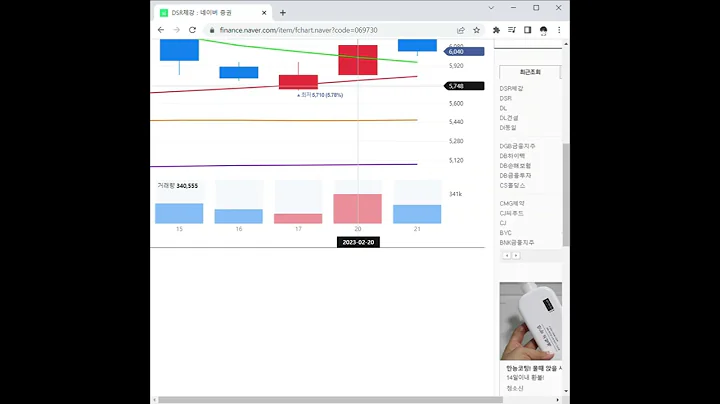Click the volume bar for day 21
Viewport: 720px width, 404px height.
pos(417,214)
